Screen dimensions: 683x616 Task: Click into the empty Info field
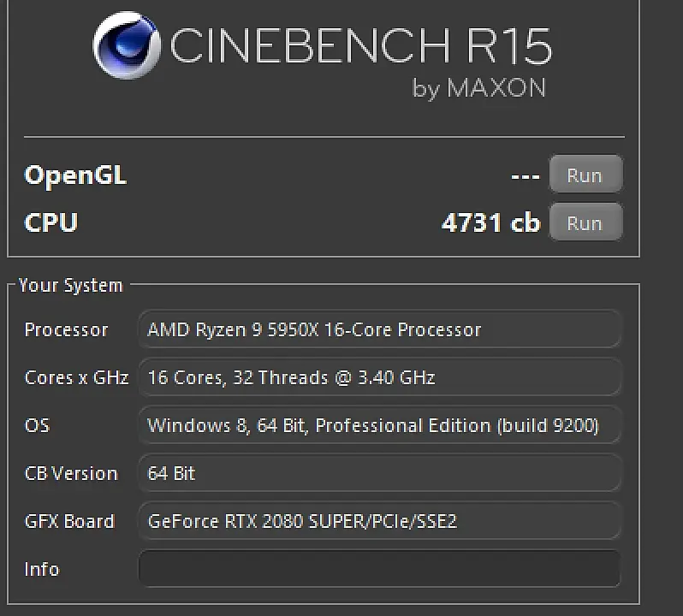pyautogui.click(x=379, y=569)
